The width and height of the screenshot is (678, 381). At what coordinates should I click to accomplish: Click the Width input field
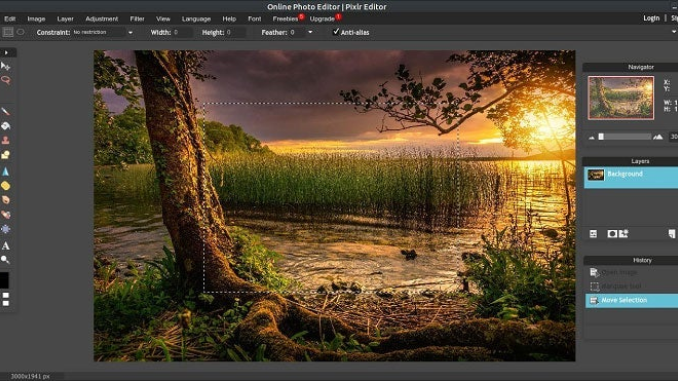182,32
